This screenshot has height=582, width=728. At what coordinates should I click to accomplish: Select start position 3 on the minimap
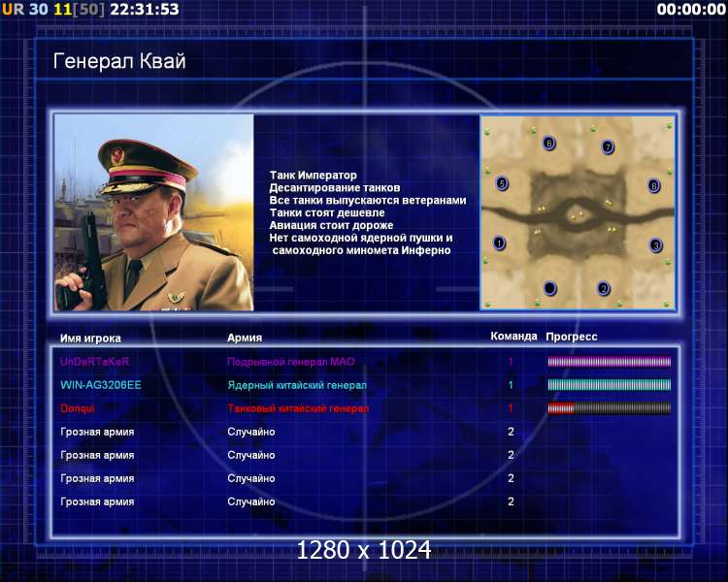click(x=655, y=244)
